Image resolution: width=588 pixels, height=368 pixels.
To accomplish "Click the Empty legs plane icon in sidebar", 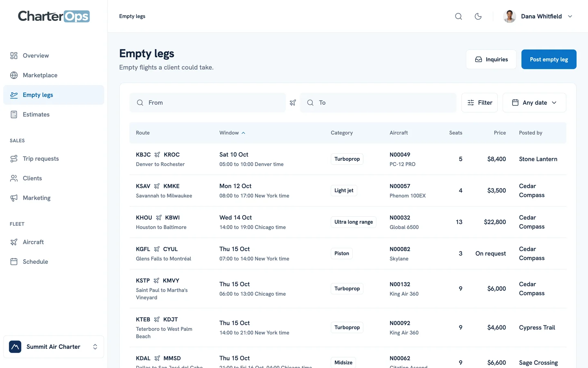I will click(x=14, y=95).
